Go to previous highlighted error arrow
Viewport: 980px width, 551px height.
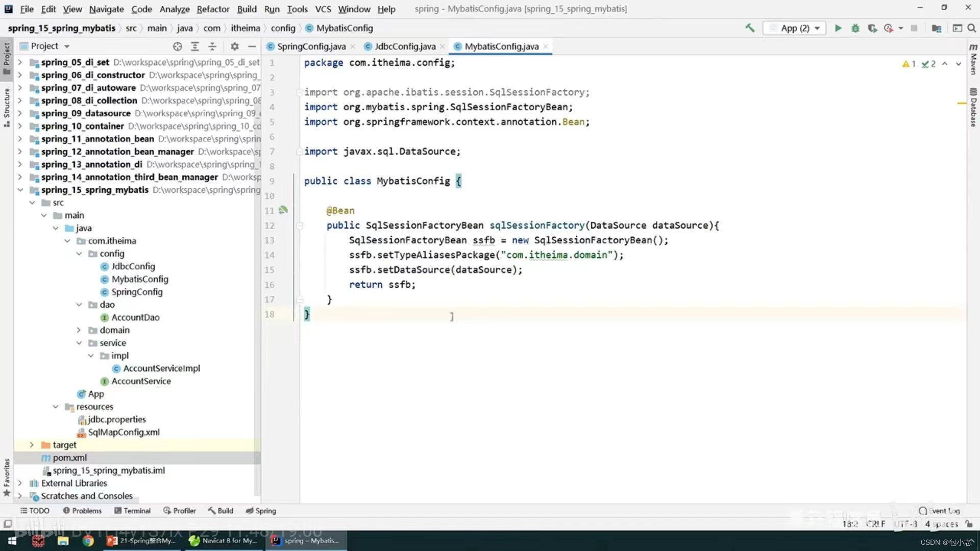click(x=945, y=64)
